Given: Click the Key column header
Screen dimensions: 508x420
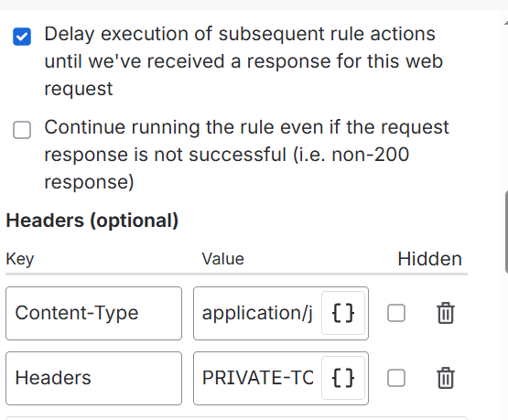Looking at the screenshot, I should (20, 259).
